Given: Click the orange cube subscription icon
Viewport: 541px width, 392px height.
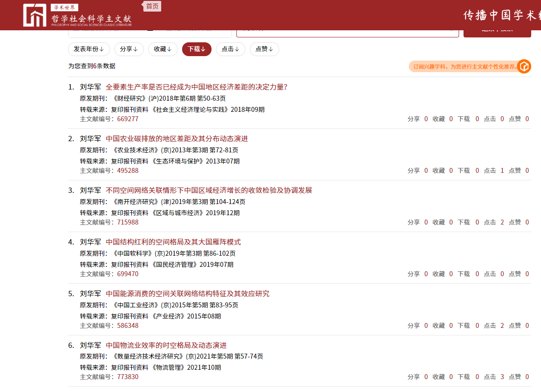Looking at the screenshot, I should (524, 66).
